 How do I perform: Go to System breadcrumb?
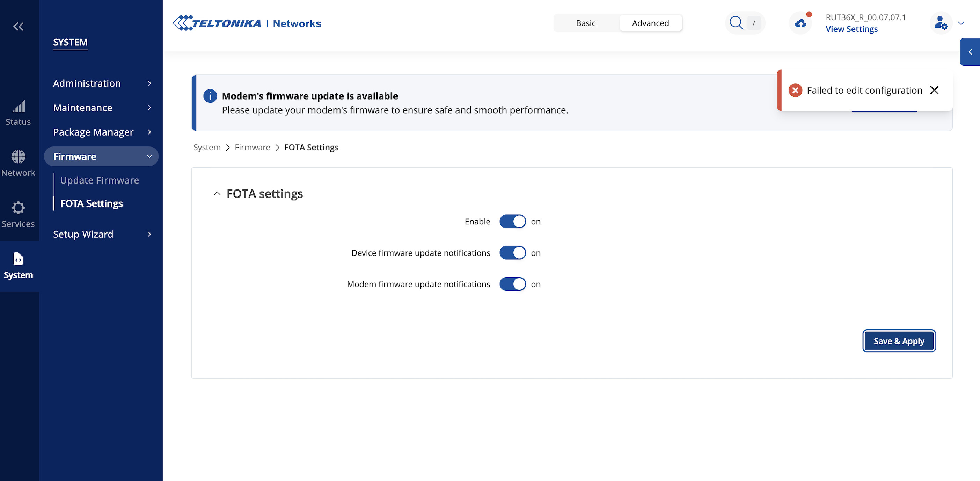click(207, 147)
